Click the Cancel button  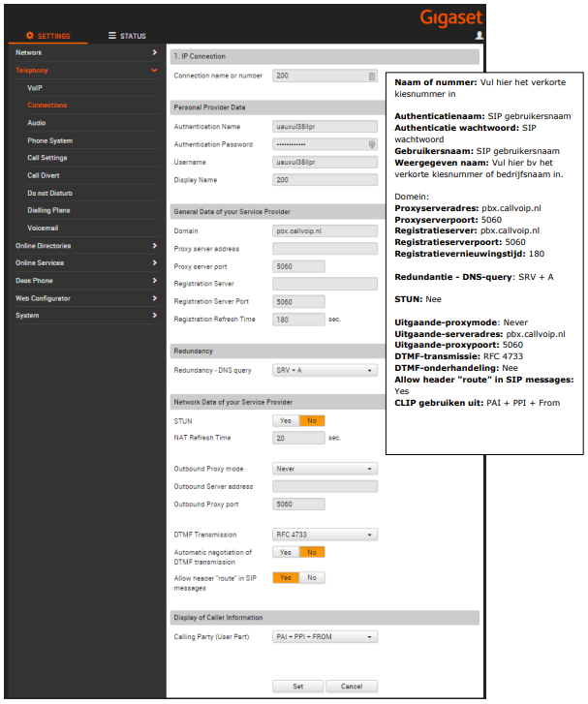(x=352, y=687)
